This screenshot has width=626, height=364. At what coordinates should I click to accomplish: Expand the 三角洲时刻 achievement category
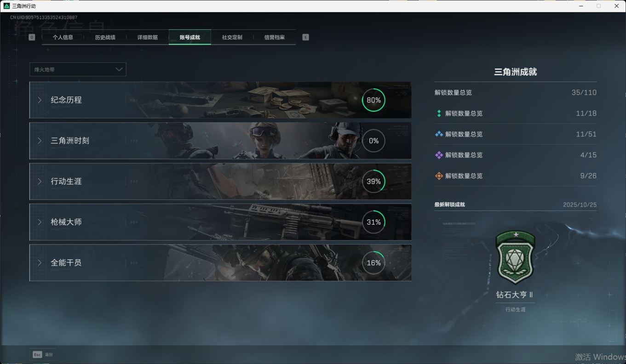pyautogui.click(x=70, y=141)
